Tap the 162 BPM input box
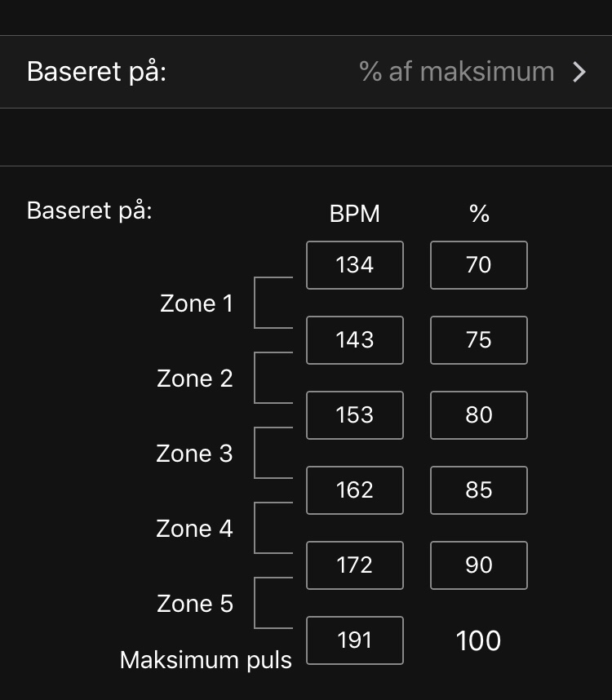This screenshot has height=700, width=612. tap(355, 490)
